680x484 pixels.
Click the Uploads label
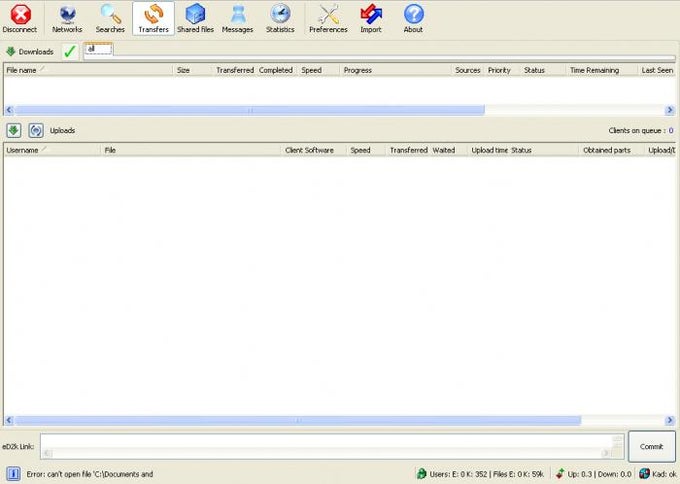pos(62,131)
